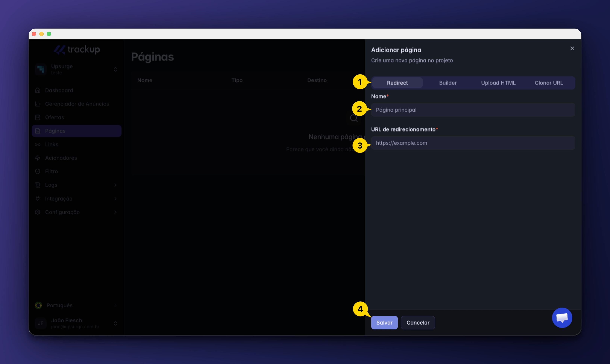Open Acionadores in the sidebar
The width and height of the screenshot is (610, 364).
click(x=77, y=158)
